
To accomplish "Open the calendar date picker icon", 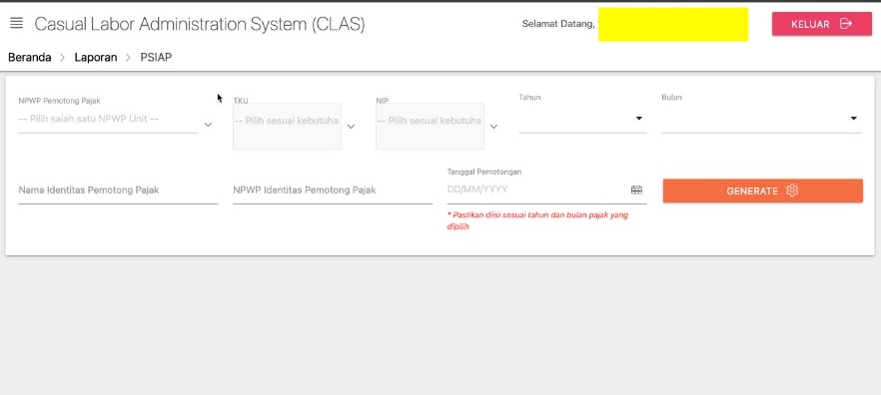I will click(x=636, y=190).
